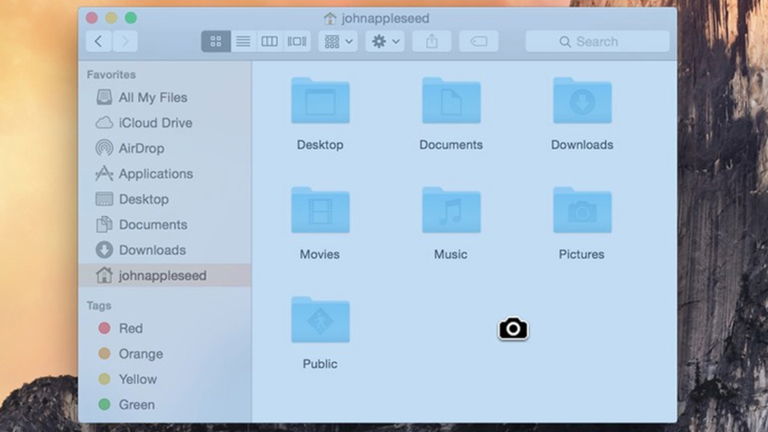Click the Red tag circle

tap(104, 328)
